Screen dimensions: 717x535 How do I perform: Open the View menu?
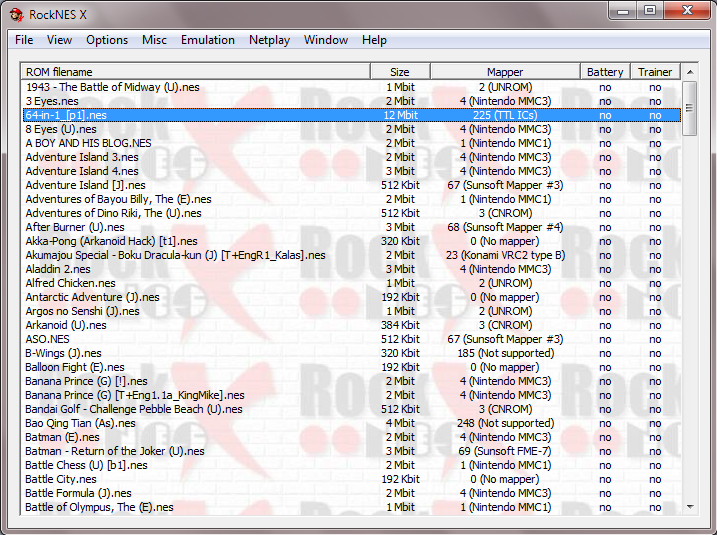(59, 40)
